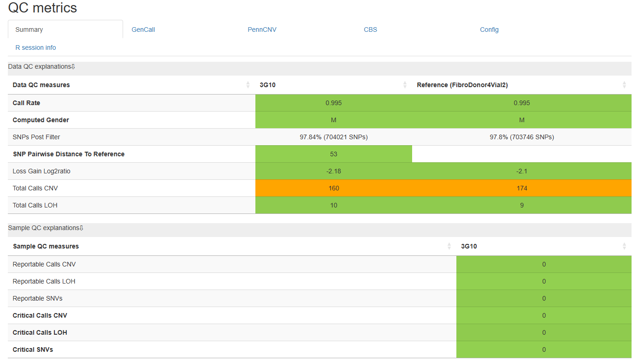Sort the Sample QC 3G10 column
The width and height of the screenshot is (644, 361).
[x=624, y=246]
